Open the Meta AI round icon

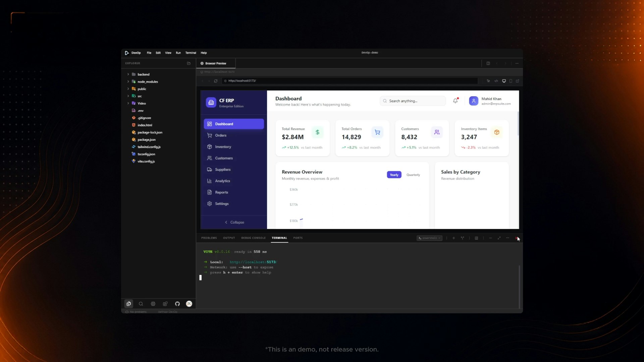click(189, 304)
